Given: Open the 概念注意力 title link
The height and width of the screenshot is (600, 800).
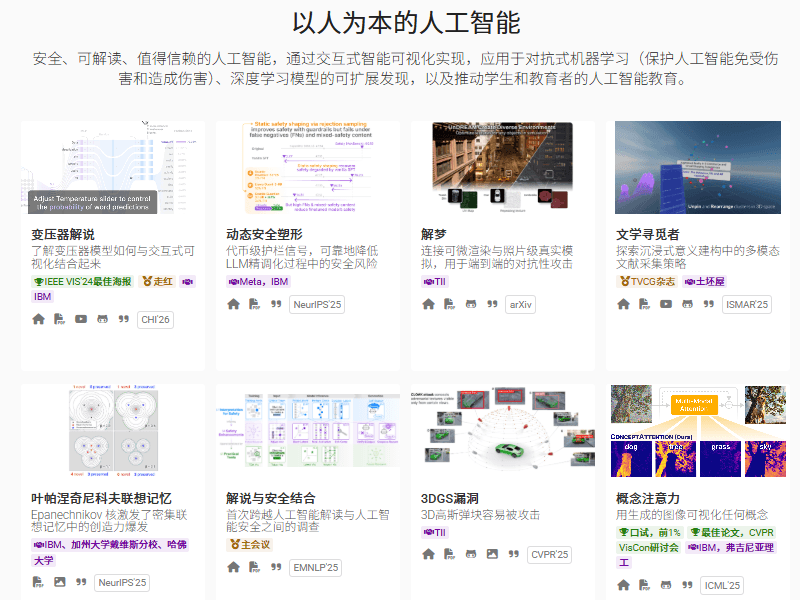Looking at the screenshot, I should click(648, 498).
